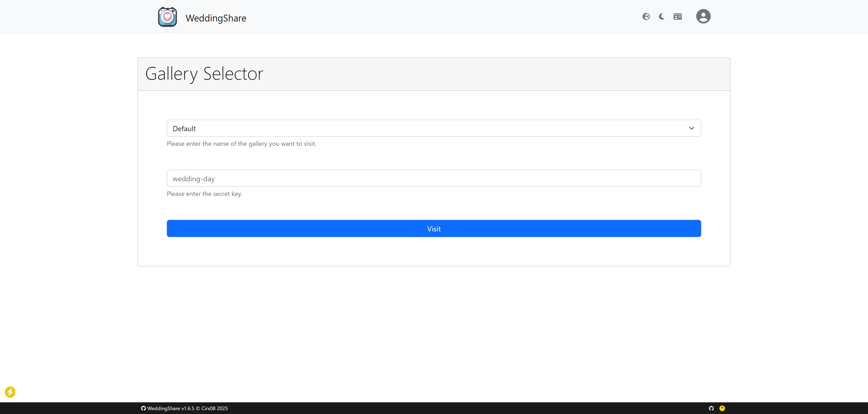Open the gallery selection dropdown
Image resolution: width=868 pixels, height=414 pixels.
(x=434, y=128)
